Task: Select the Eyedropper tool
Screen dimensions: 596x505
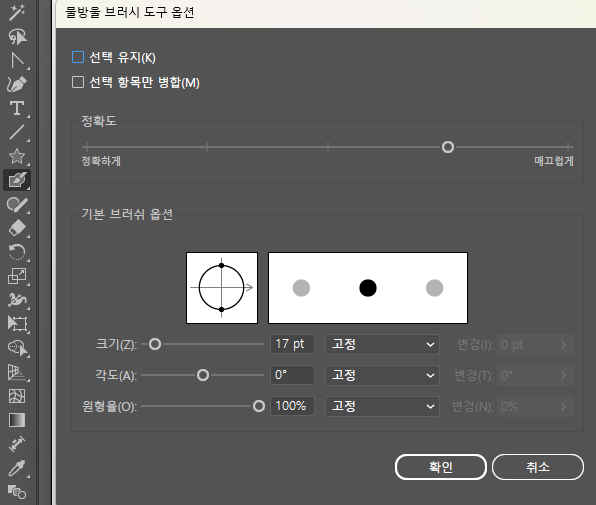Action: coord(17,468)
